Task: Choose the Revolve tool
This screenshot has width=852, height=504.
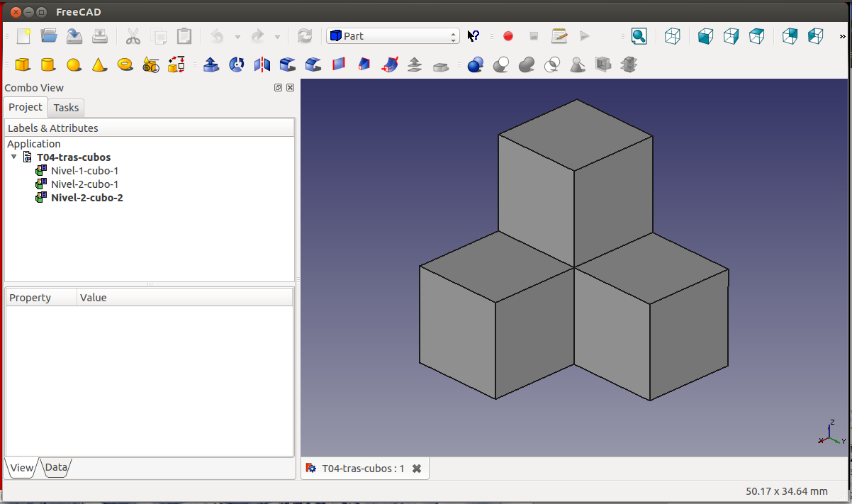Action: pyautogui.click(x=237, y=65)
